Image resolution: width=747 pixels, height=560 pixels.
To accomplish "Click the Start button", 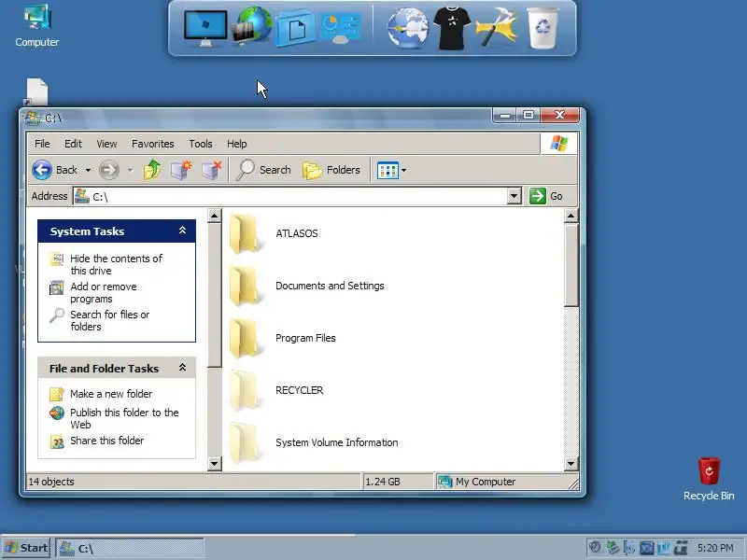I will tap(27, 548).
